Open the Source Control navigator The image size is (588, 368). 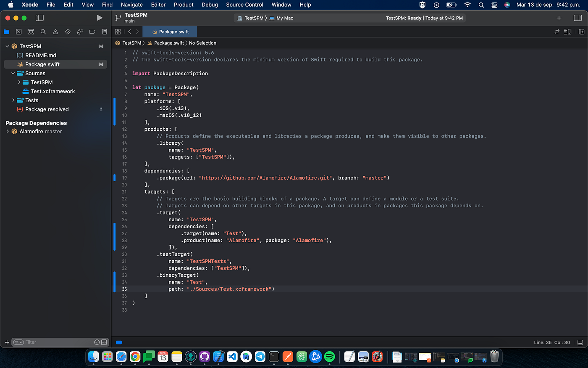18,32
